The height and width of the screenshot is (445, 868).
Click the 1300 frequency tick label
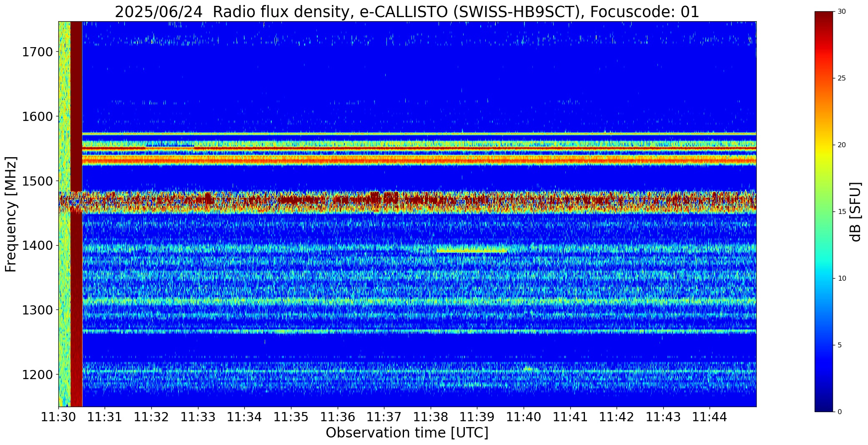click(37, 310)
